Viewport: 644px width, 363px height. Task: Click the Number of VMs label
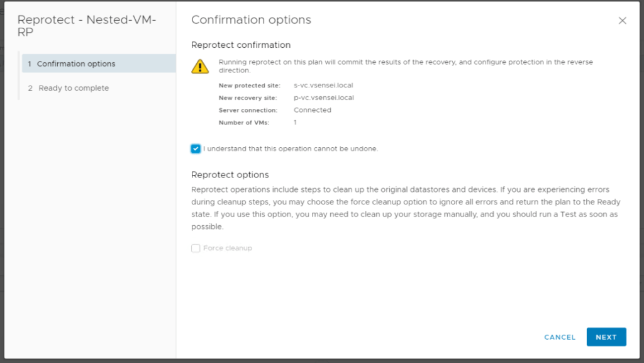244,123
